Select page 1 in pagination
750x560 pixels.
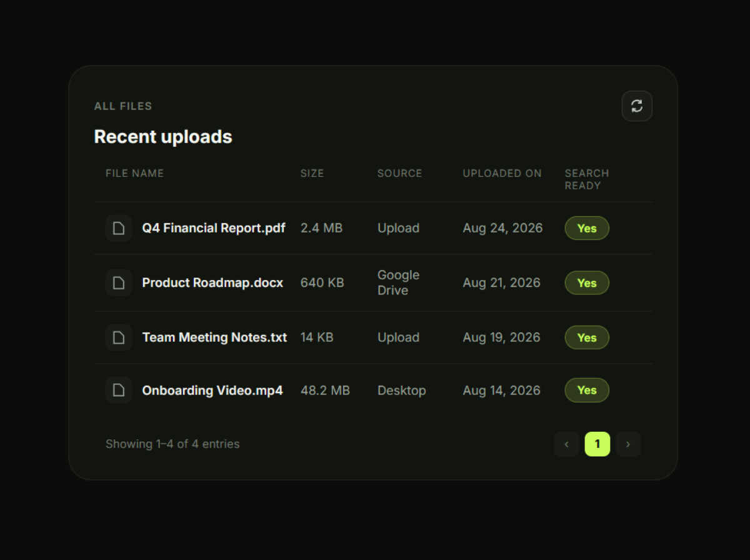(x=597, y=444)
